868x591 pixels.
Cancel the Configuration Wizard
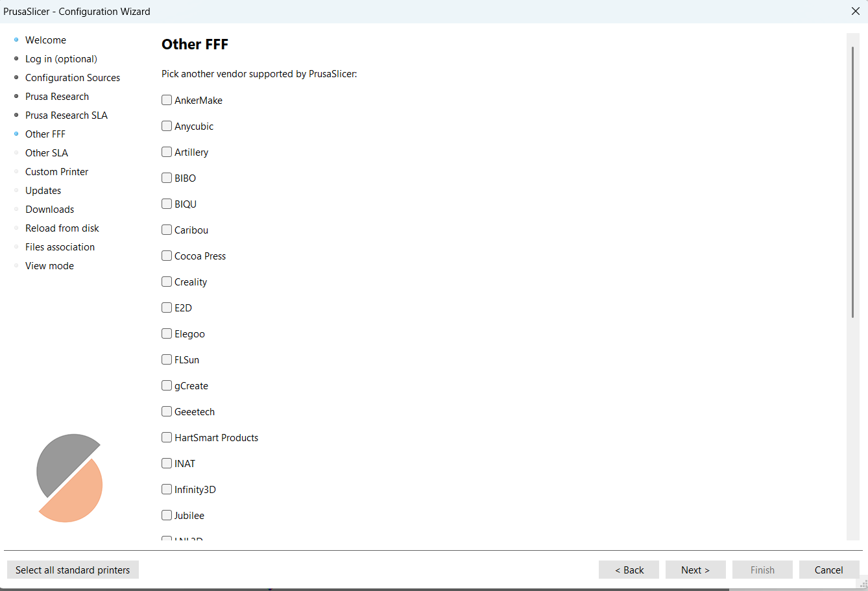click(x=828, y=570)
